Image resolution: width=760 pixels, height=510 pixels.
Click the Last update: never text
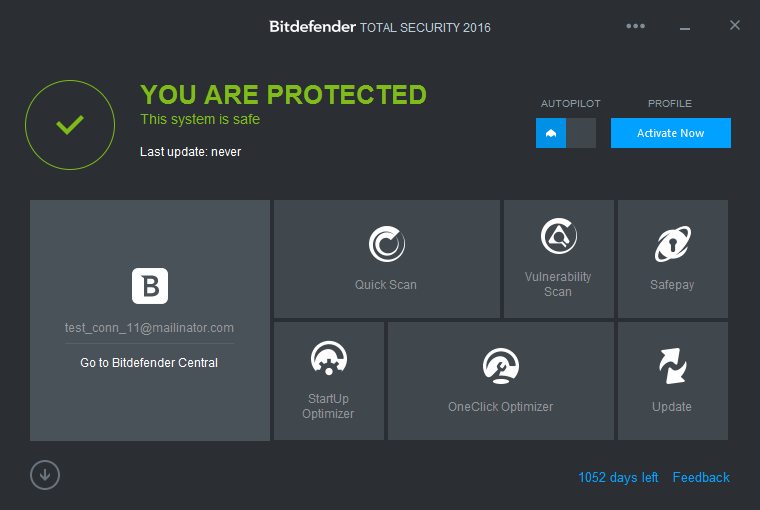(190, 152)
